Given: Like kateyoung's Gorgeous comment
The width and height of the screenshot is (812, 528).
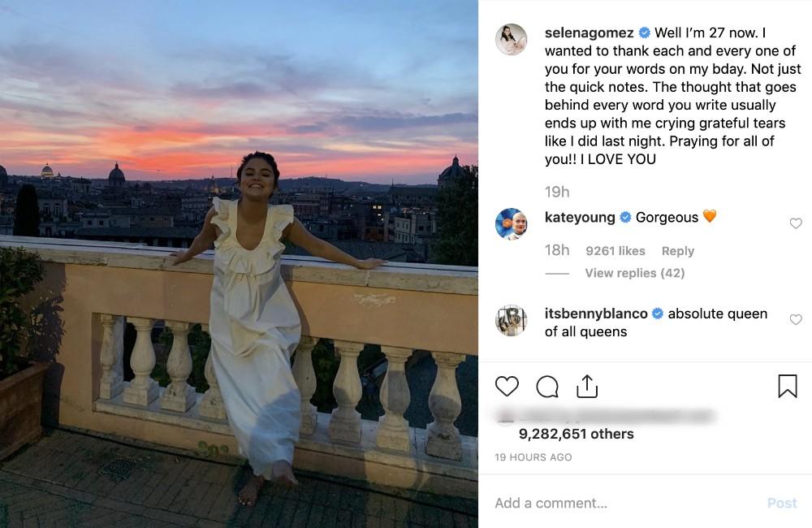Looking at the screenshot, I should click(x=796, y=223).
